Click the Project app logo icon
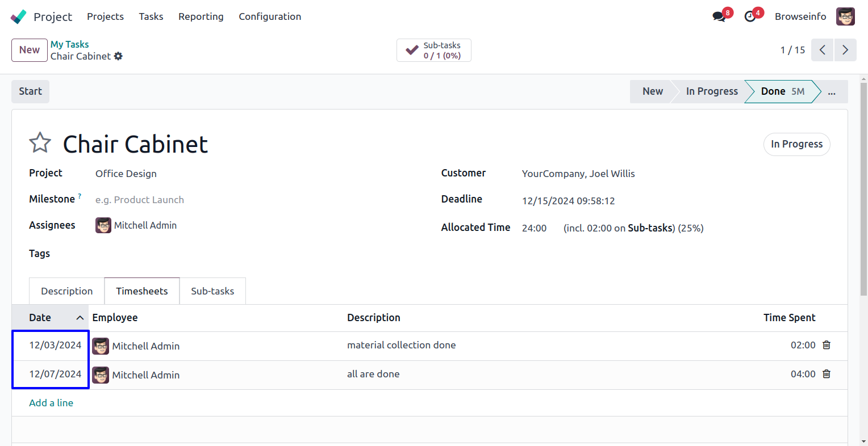 coord(18,16)
